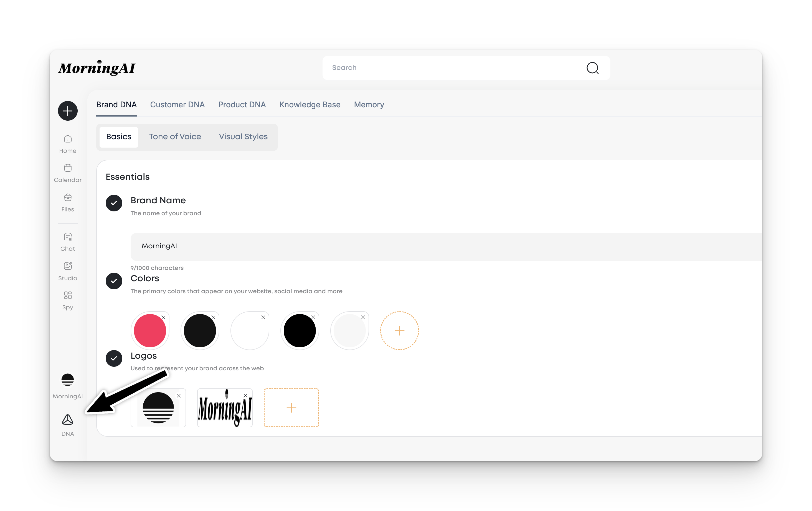This screenshot has width=812, height=511.
Task: Click the Colors description about primary colors
Action: click(236, 291)
